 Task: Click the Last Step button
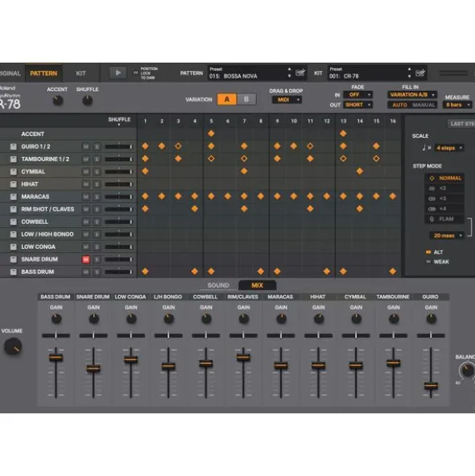coord(462,123)
